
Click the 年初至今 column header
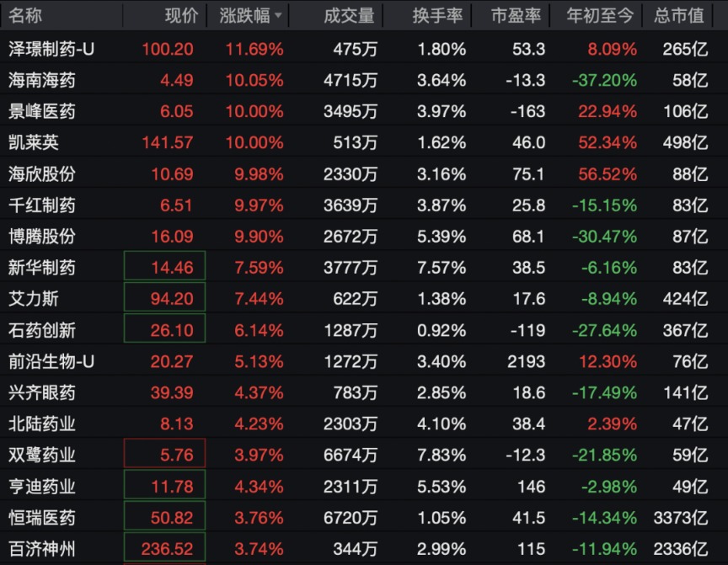point(600,15)
